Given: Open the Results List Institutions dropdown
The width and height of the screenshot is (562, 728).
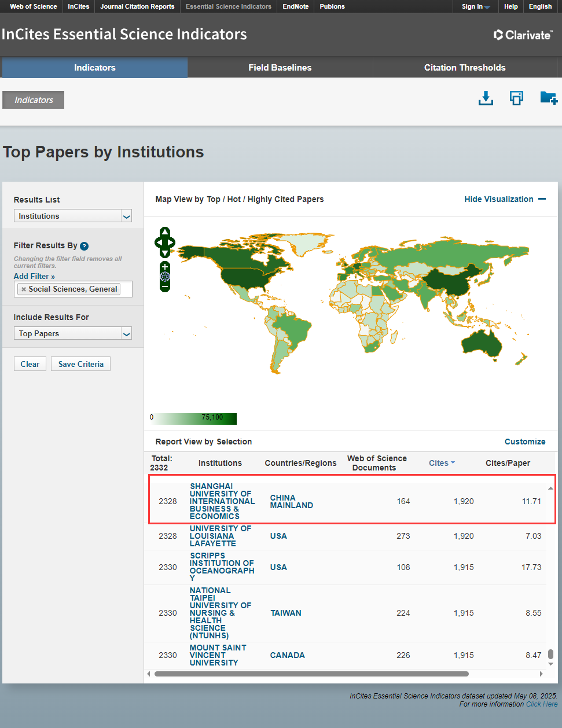Looking at the screenshot, I should (x=73, y=216).
